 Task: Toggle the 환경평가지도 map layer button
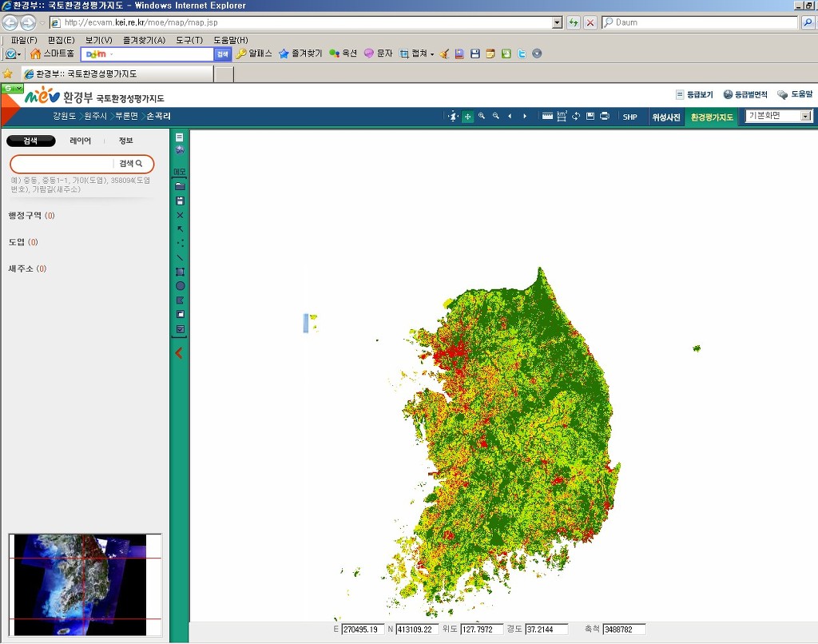pyautogui.click(x=712, y=117)
